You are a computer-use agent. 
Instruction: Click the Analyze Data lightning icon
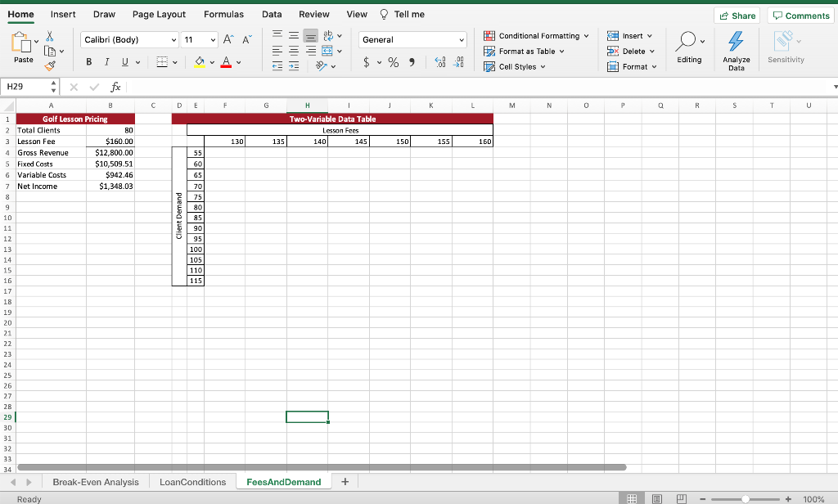tap(736, 41)
